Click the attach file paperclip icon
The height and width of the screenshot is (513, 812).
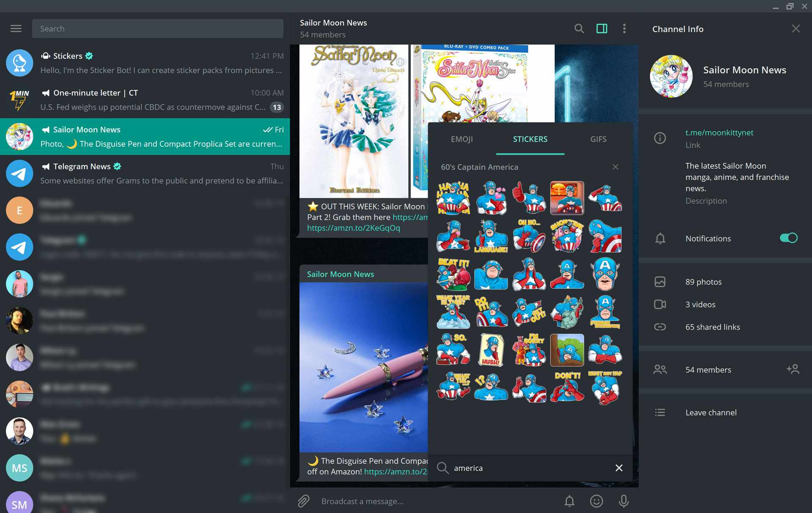pyautogui.click(x=303, y=501)
